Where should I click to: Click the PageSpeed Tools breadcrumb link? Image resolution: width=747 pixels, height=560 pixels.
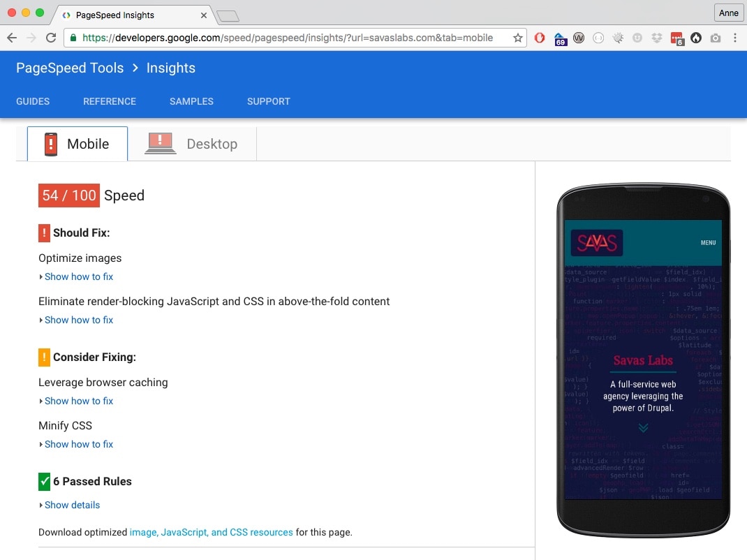[70, 68]
